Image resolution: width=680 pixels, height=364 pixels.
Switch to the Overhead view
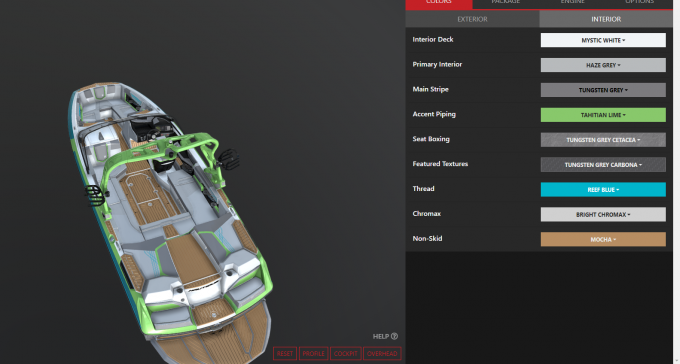(x=382, y=354)
